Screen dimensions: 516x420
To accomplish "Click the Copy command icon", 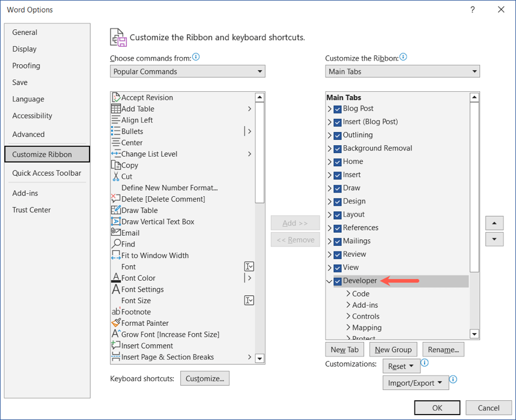I will 116,165.
